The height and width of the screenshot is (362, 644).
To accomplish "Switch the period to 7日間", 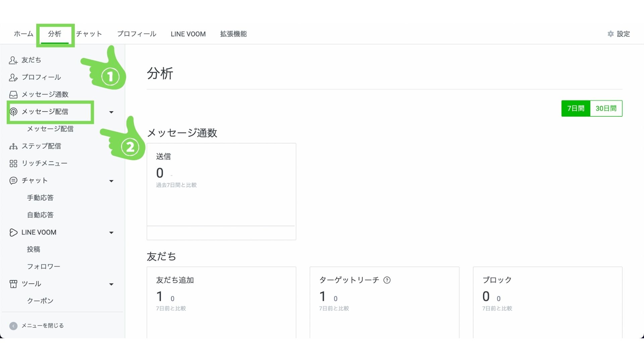I will coord(576,108).
